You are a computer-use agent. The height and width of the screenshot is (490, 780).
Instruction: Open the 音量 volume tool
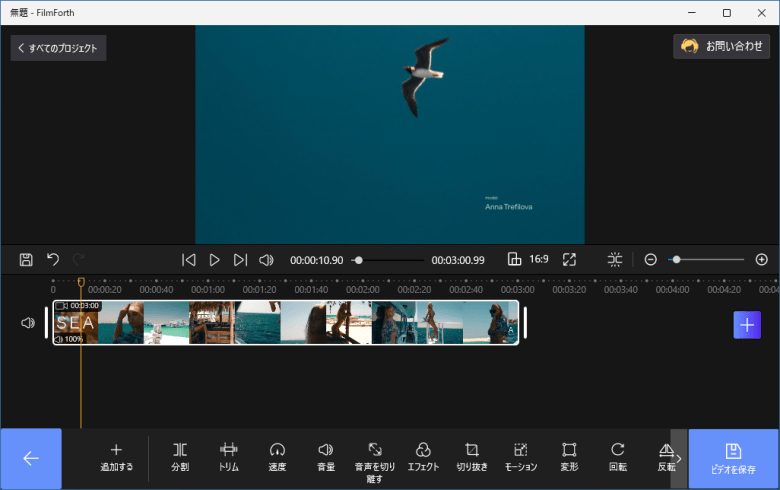326,457
